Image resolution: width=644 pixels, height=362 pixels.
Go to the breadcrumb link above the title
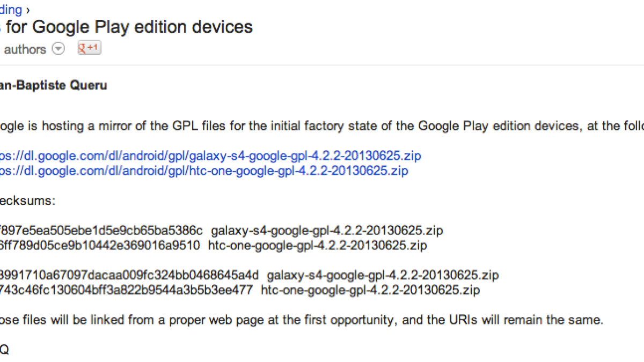point(12,10)
